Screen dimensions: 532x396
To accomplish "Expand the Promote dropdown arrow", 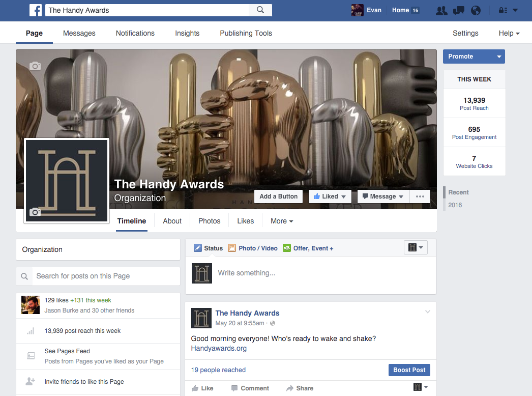I will click(x=499, y=56).
